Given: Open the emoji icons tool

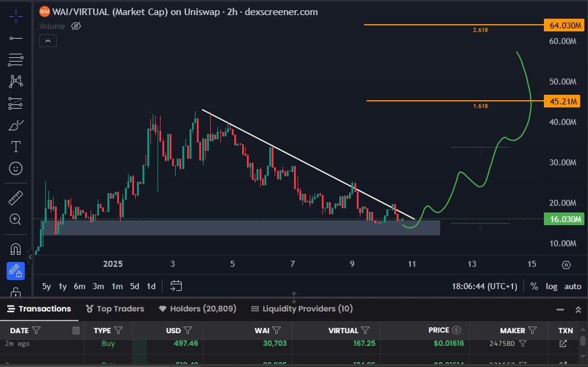Looking at the screenshot, I should pyautogui.click(x=16, y=168).
